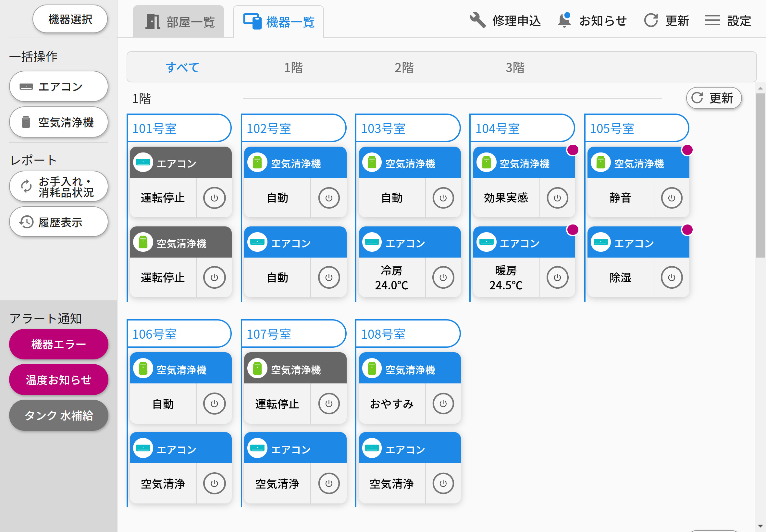
Task: Click the air purifier icon on 102号室 card
Action: coord(257,163)
